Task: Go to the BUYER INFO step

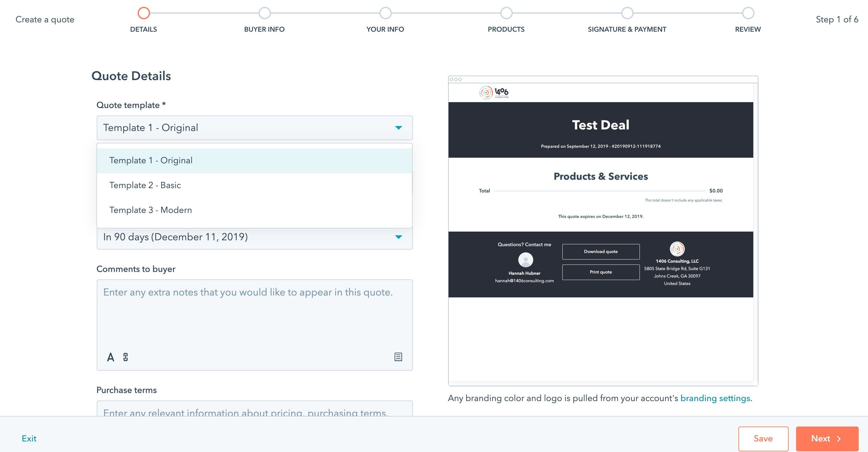Action: pyautogui.click(x=264, y=13)
